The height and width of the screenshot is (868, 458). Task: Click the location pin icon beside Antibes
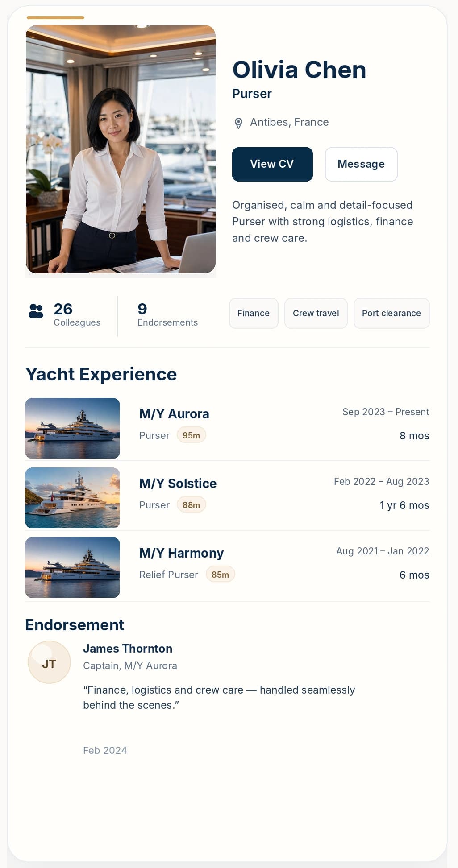coord(238,123)
